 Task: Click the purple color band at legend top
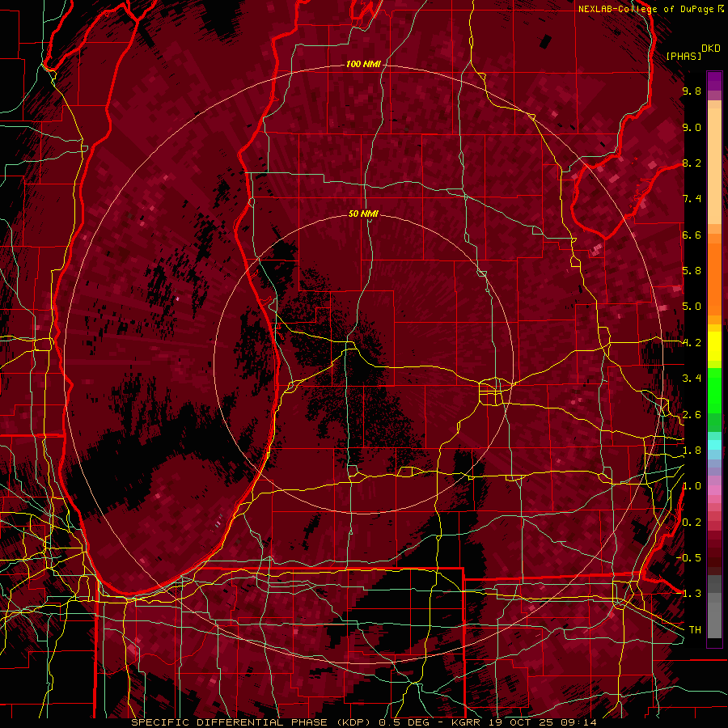[x=714, y=81]
